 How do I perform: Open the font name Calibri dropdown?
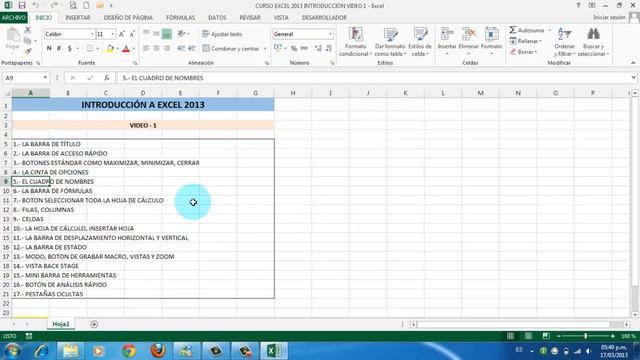[92, 34]
